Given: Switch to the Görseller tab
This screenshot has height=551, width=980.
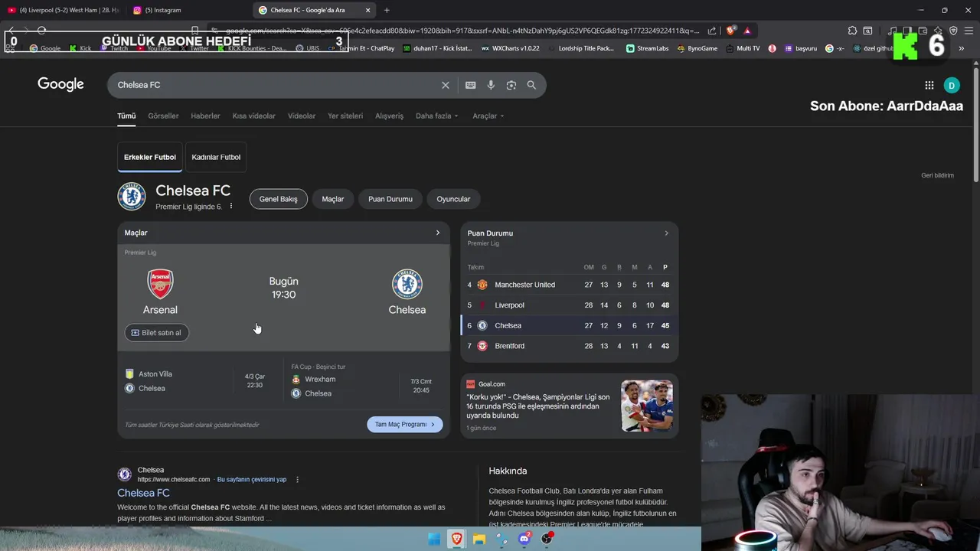Looking at the screenshot, I should point(163,116).
